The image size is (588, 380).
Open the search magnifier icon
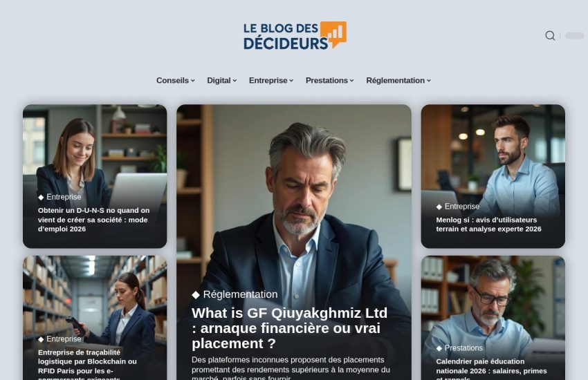click(x=550, y=35)
